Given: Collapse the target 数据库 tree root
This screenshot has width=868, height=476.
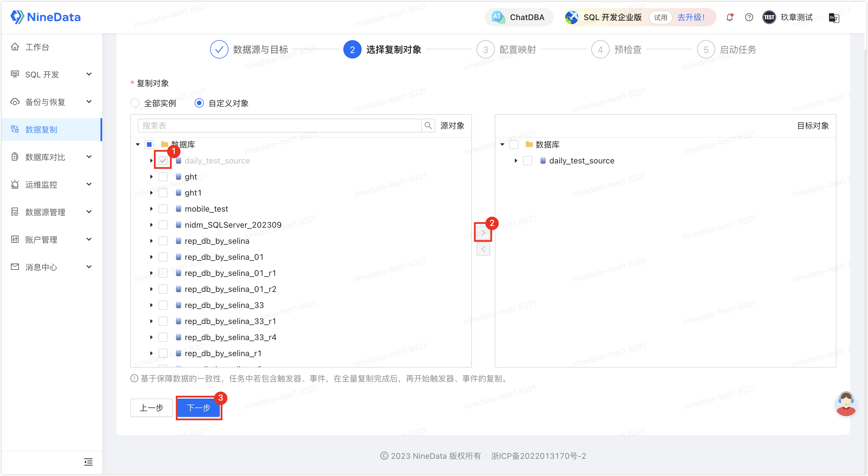Looking at the screenshot, I should [502, 145].
